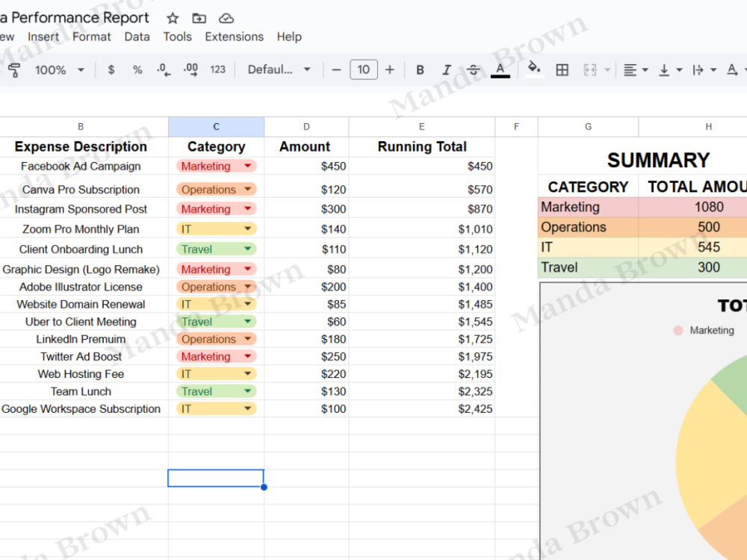Open the Default font dropdown
Screen dimensions: 747x560
click(x=279, y=70)
